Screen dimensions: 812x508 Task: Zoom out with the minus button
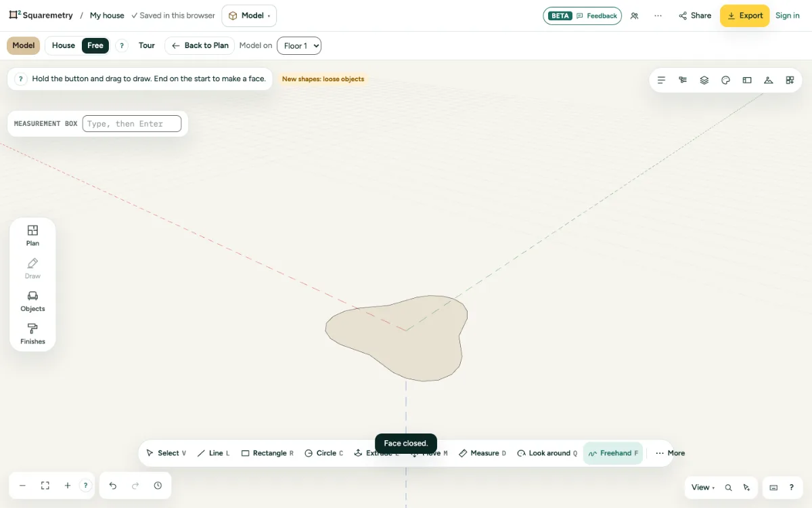[22, 486]
